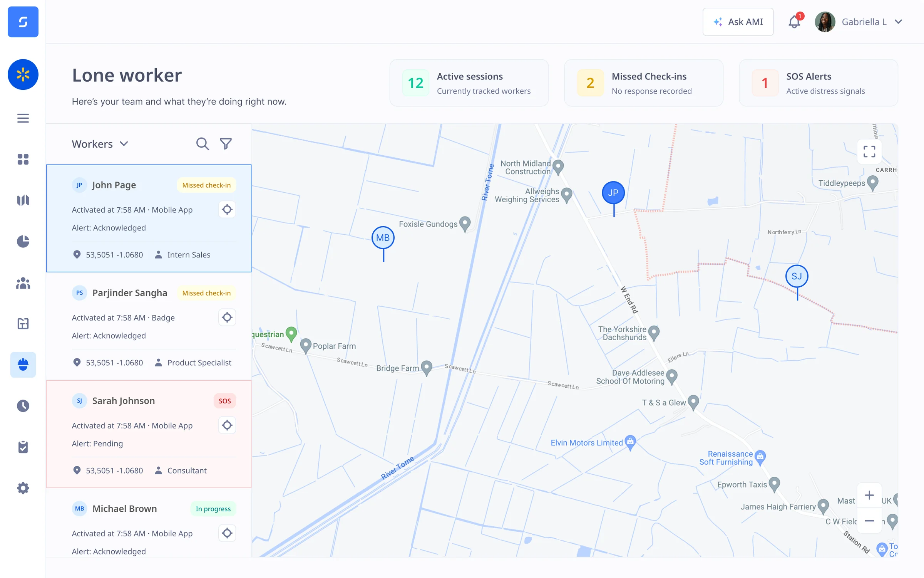
Task: Filter the workers list
Action: coord(226,144)
